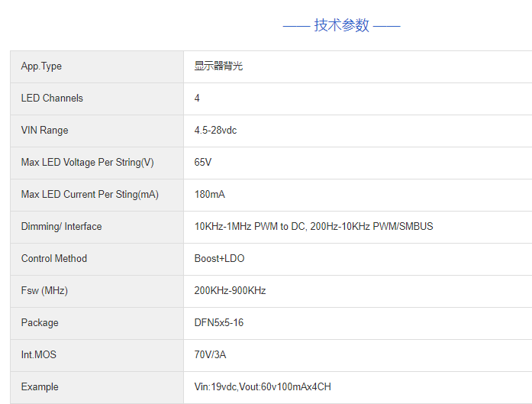Select Max LED Voltage Per String(V) label
532x404 pixels.
coord(87,163)
